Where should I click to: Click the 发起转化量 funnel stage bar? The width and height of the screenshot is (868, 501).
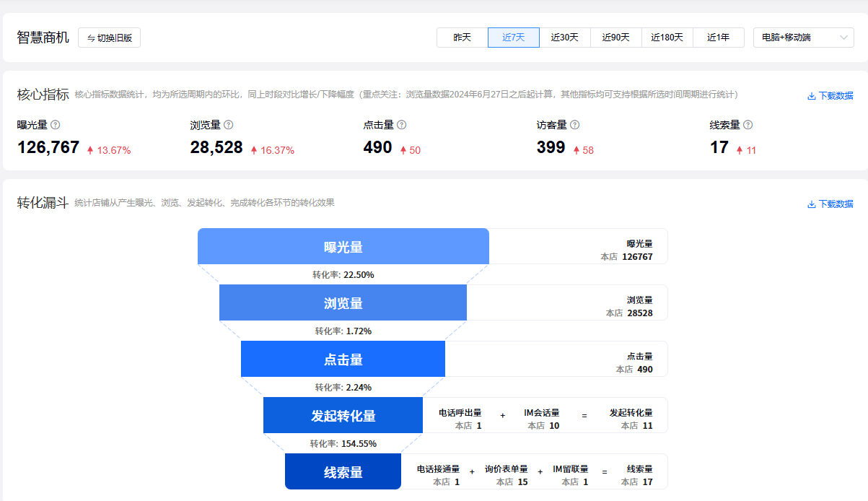tap(343, 416)
